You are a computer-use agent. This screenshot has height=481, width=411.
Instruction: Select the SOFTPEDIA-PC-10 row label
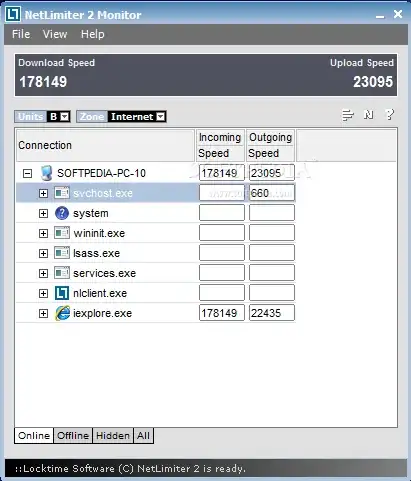tap(101, 173)
